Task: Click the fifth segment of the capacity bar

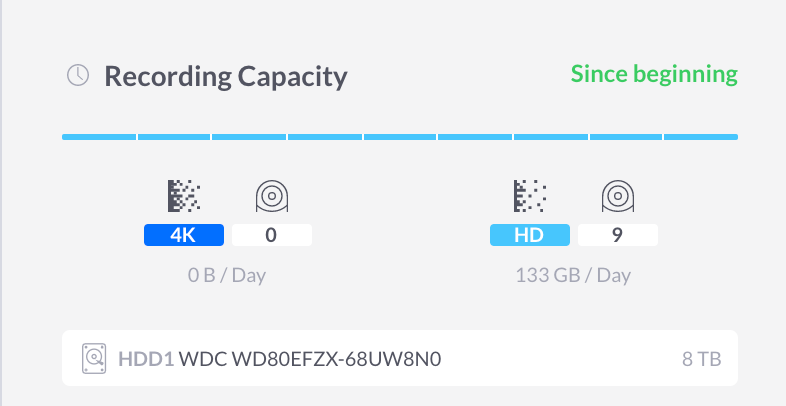Action: coord(400,136)
